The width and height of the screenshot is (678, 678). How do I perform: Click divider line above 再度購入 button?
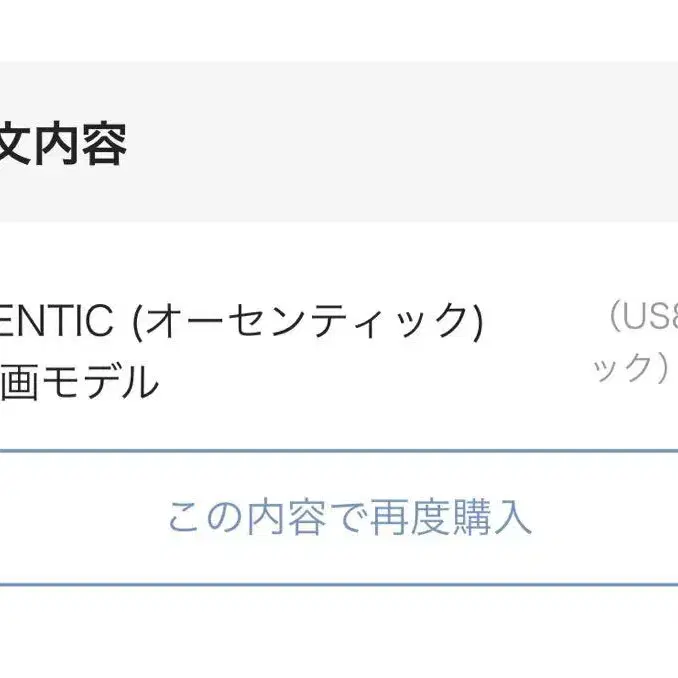click(339, 451)
